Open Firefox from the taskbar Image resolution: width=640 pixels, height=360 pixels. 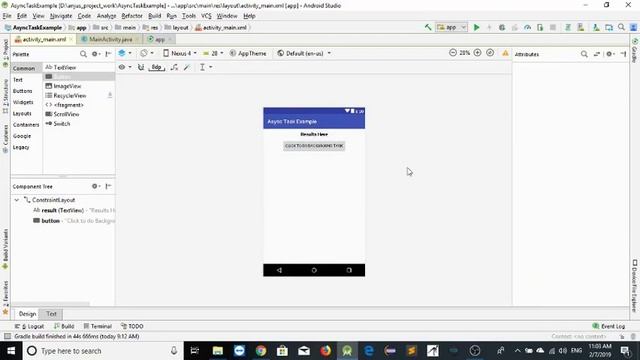pos(325,351)
